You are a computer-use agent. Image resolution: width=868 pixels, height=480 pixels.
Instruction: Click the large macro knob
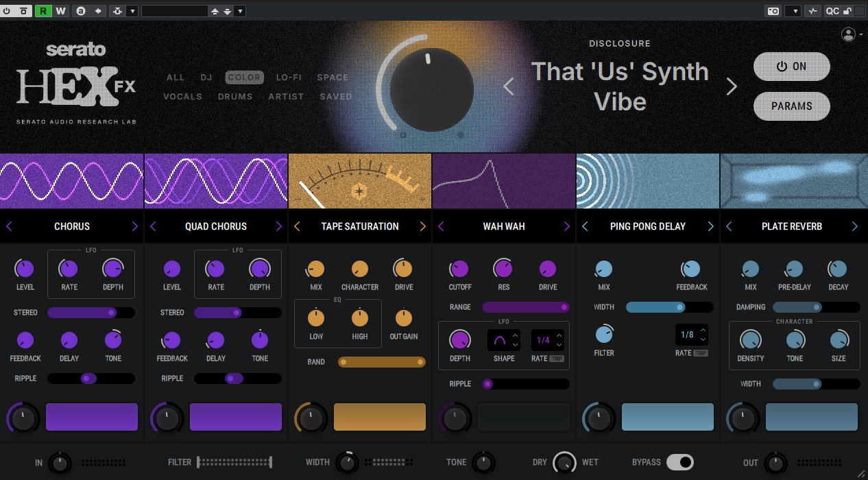tap(431, 91)
